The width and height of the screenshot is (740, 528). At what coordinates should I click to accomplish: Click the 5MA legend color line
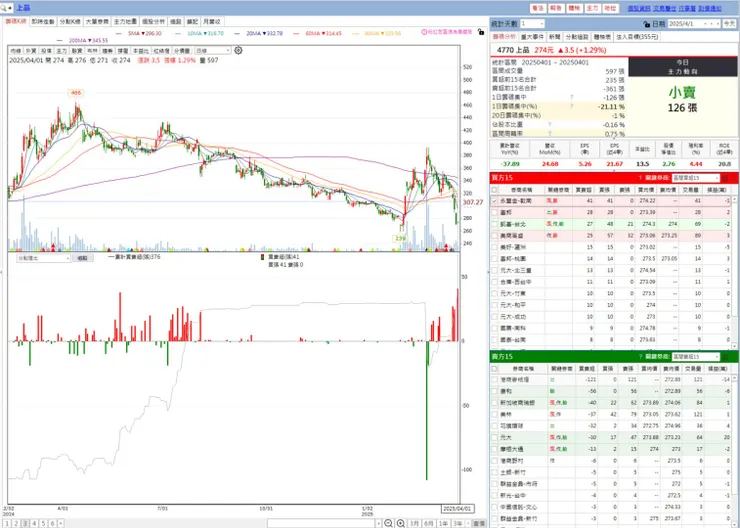pos(118,34)
